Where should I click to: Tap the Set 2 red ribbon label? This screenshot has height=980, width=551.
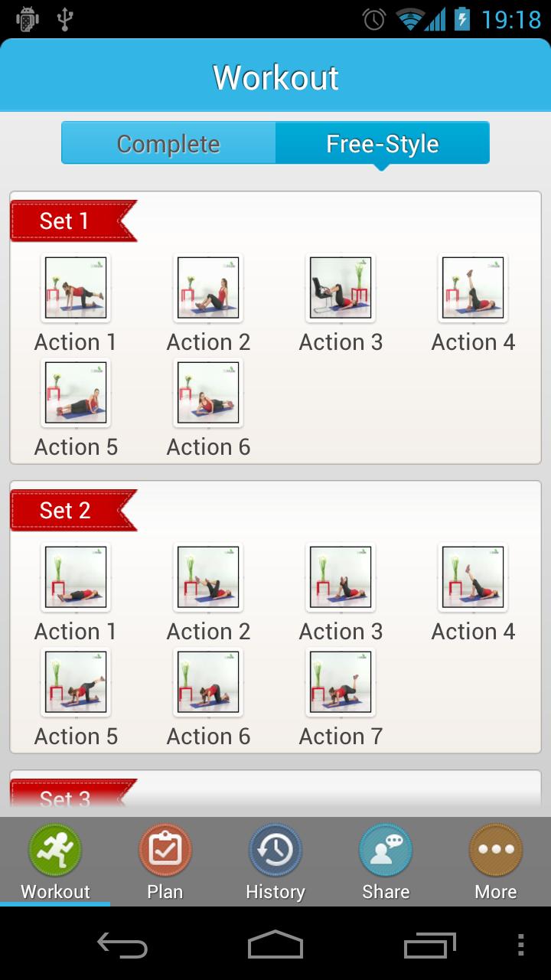click(x=73, y=511)
